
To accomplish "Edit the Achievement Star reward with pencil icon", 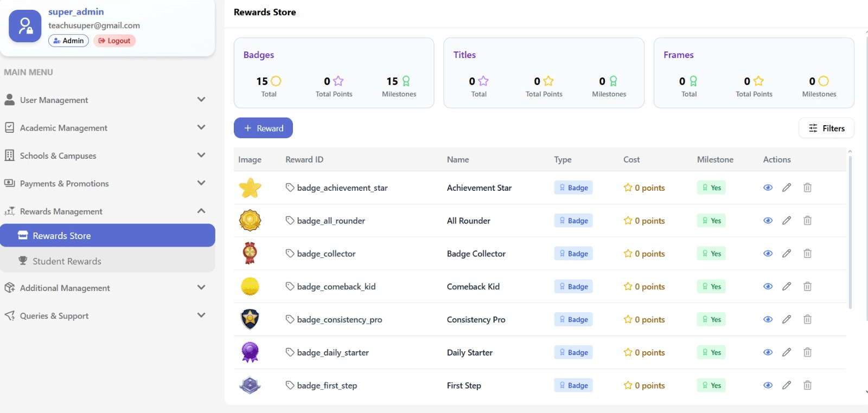I will click(x=787, y=188).
